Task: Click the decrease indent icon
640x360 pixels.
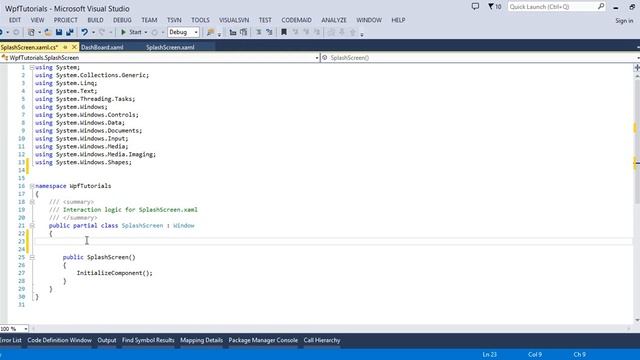Action: 233,32
